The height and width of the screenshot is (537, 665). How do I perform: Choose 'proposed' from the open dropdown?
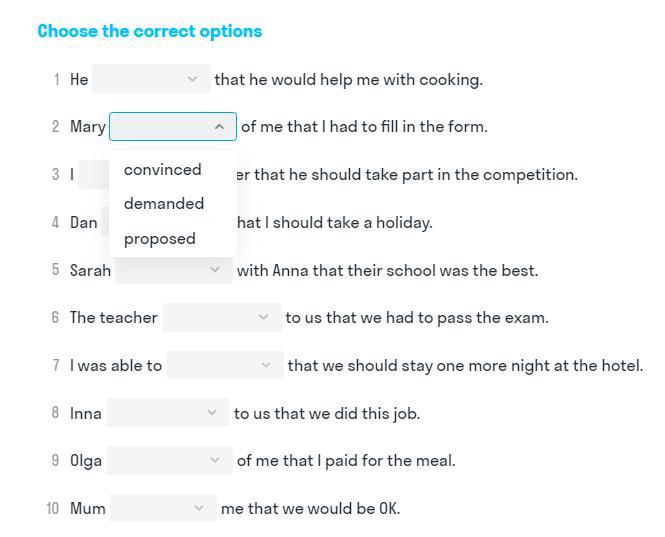click(160, 239)
